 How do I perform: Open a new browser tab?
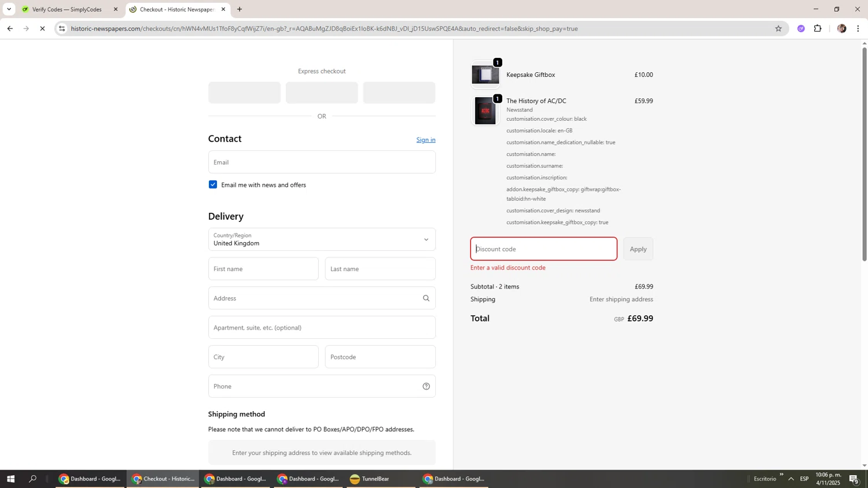pyautogui.click(x=240, y=9)
